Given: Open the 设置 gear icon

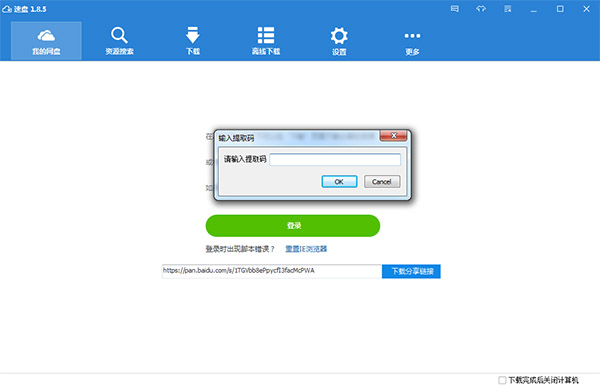Looking at the screenshot, I should (339, 36).
